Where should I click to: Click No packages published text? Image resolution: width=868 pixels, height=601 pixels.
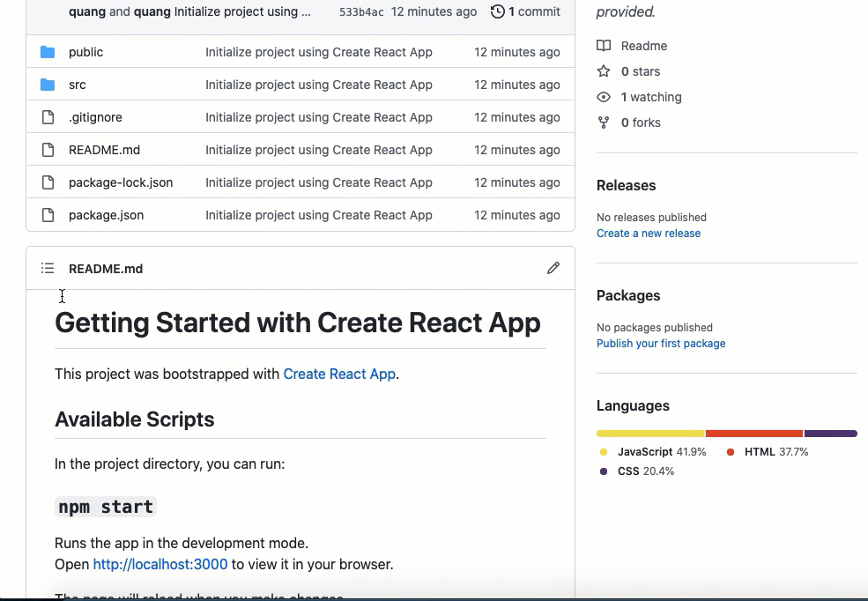(655, 328)
